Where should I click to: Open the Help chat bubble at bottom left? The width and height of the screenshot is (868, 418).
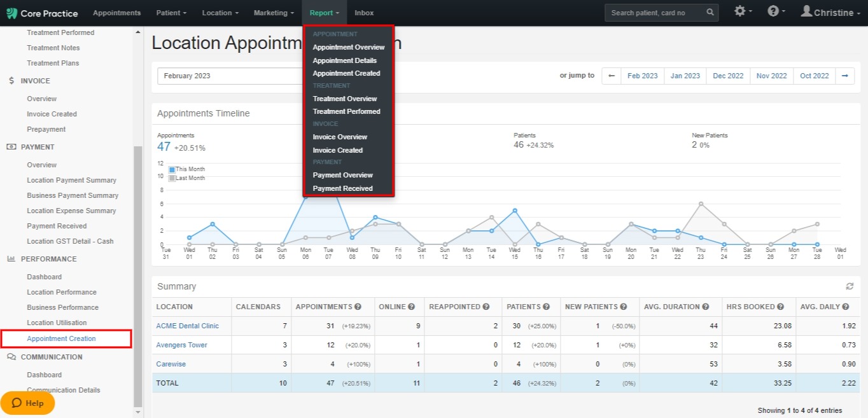[27, 403]
